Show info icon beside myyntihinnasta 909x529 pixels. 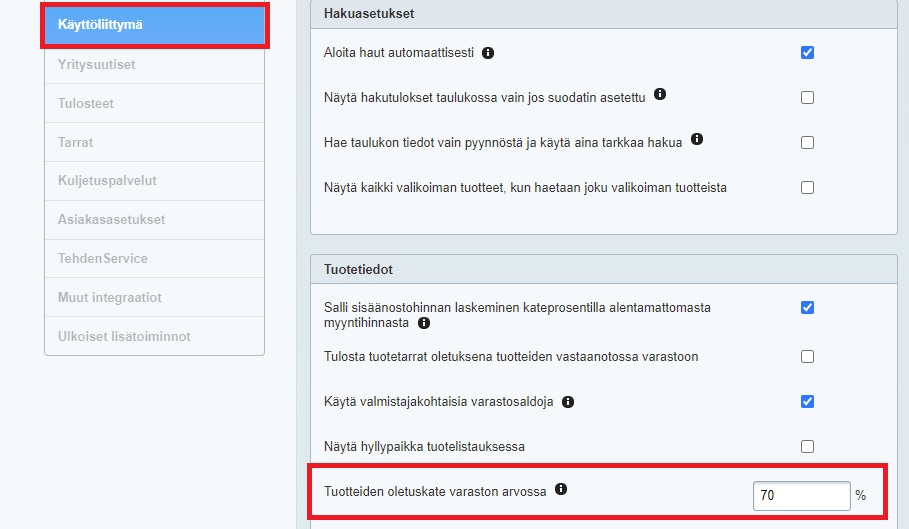tap(424, 323)
